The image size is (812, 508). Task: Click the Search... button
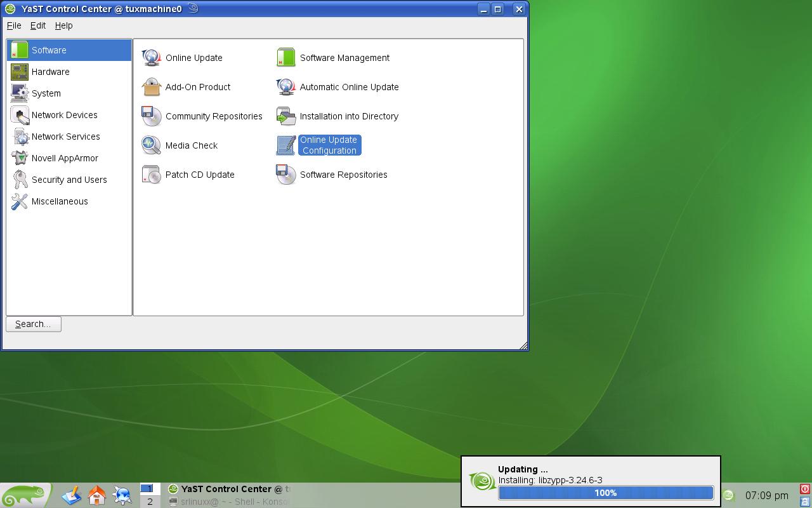[34, 324]
